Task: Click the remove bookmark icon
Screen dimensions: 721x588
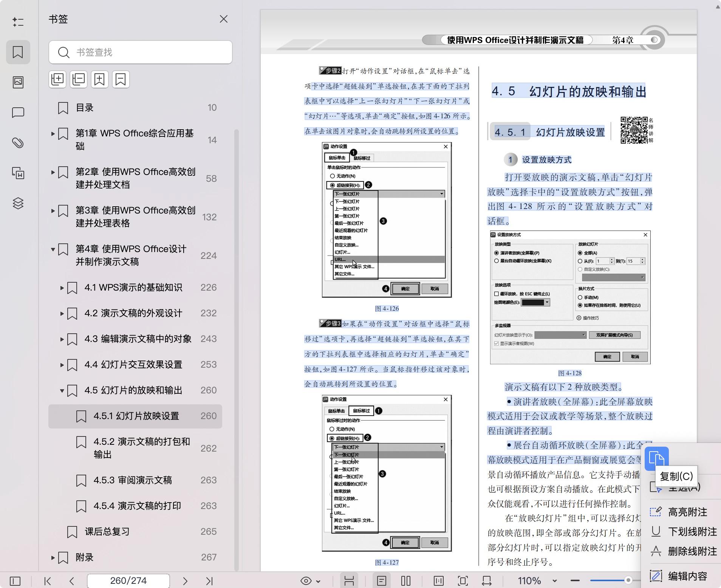Action: pyautogui.click(x=121, y=79)
